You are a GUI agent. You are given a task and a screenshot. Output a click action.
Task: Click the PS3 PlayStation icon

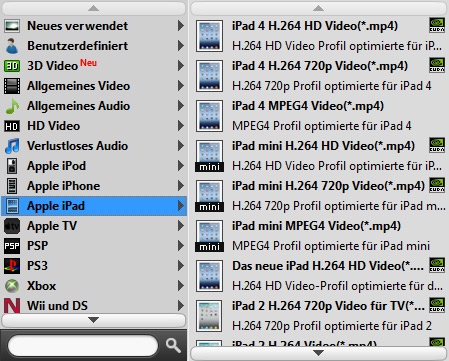tap(12, 266)
